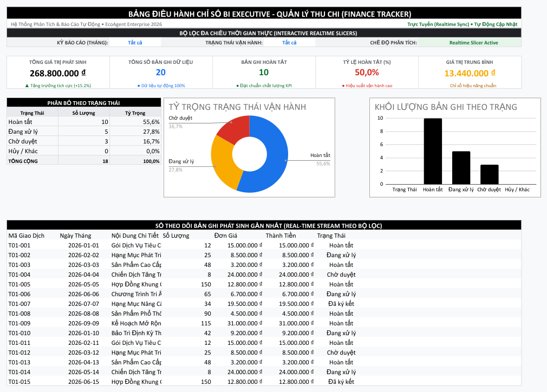The image size is (547, 392).
Task: Select the 'Chờ duyệt' cell in the status distribution table
Action: coord(32,141)
